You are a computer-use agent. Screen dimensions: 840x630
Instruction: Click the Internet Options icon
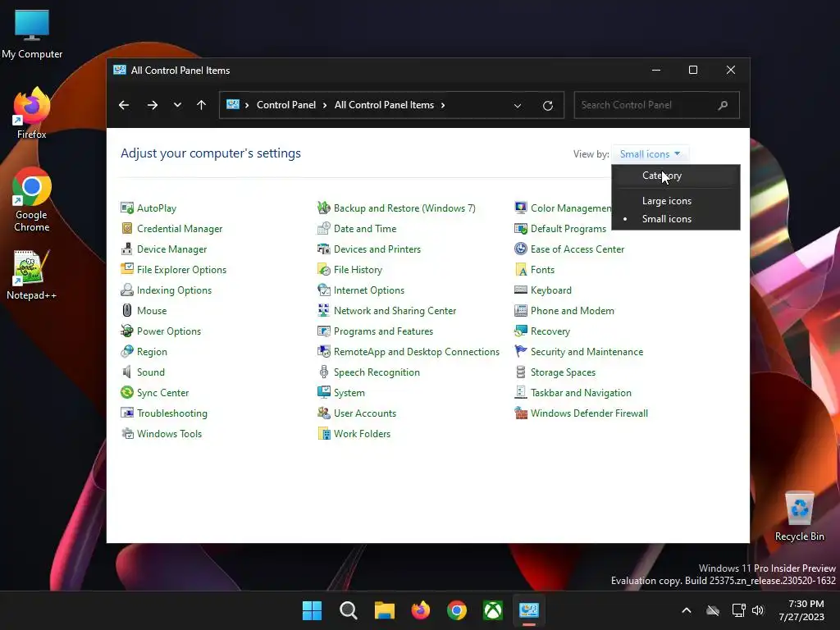[323, 290]
